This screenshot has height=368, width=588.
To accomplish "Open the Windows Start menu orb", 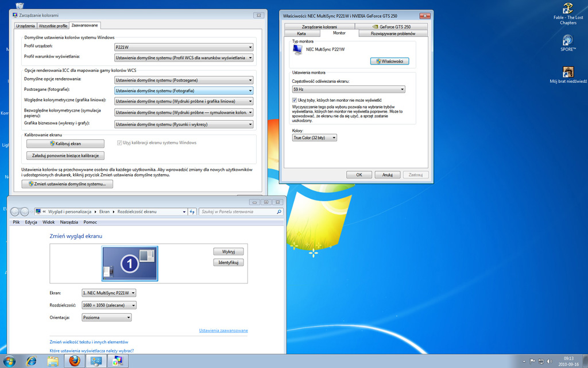I will [x=9, y=361].
